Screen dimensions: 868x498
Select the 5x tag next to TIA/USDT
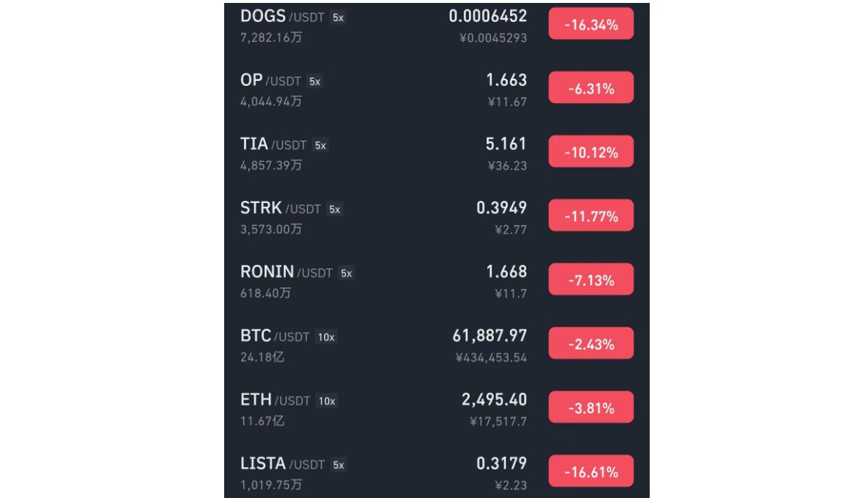pos(320,146)
